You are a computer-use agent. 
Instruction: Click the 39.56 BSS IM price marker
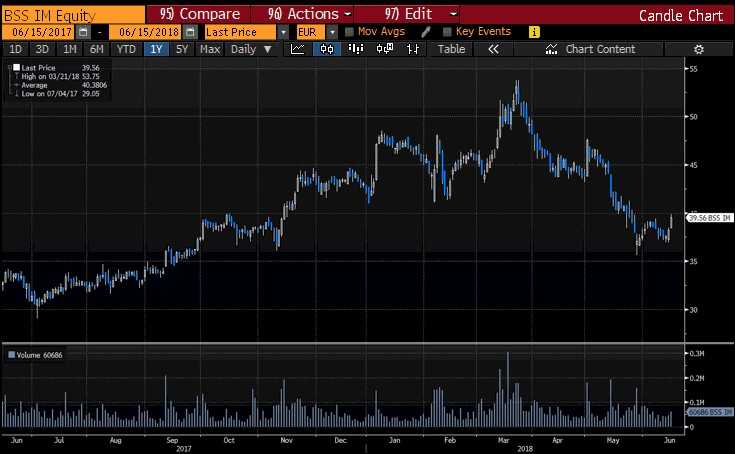(x=709, y=218)
